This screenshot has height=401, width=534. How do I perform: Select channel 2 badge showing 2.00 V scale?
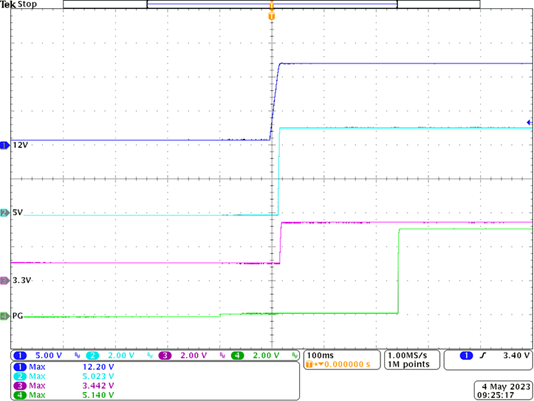(92, 356)
